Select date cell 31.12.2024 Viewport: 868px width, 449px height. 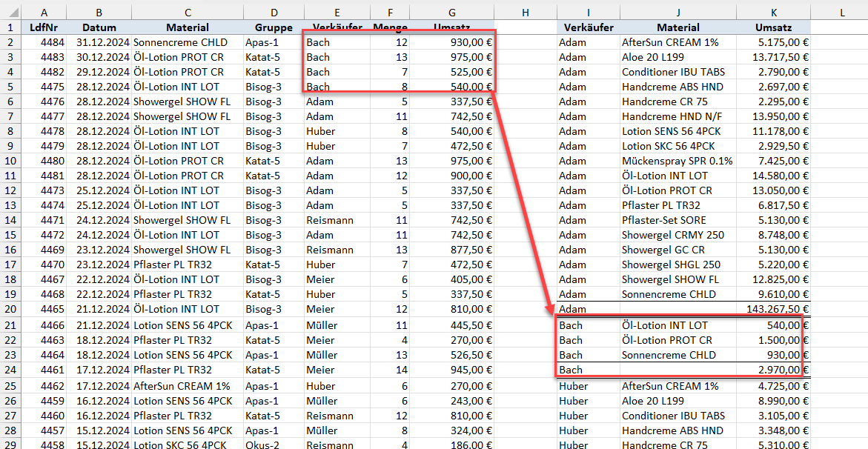click(99, 42)
